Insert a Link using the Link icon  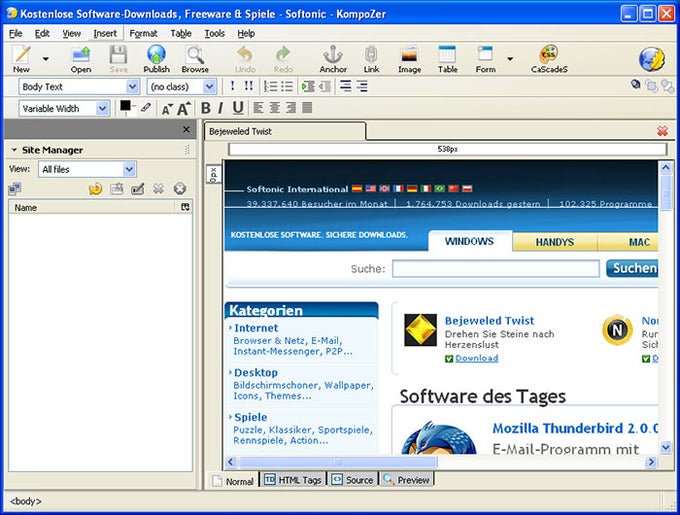[x=371, y=59]
